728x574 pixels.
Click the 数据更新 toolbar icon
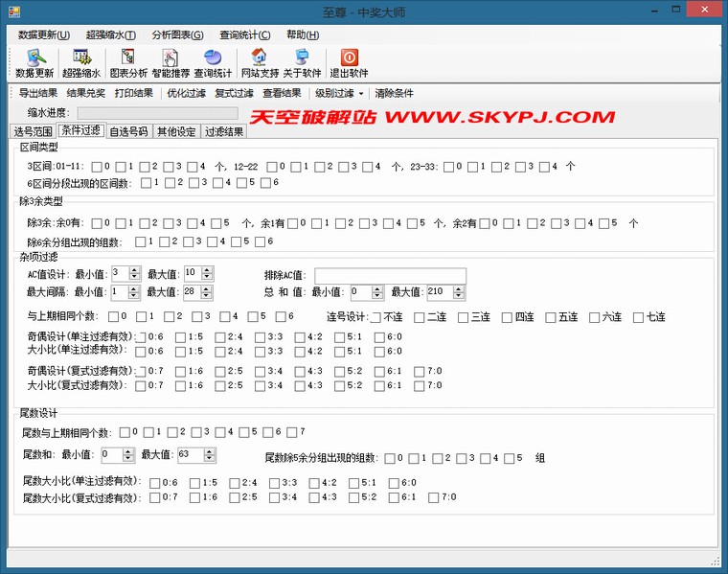34,63
